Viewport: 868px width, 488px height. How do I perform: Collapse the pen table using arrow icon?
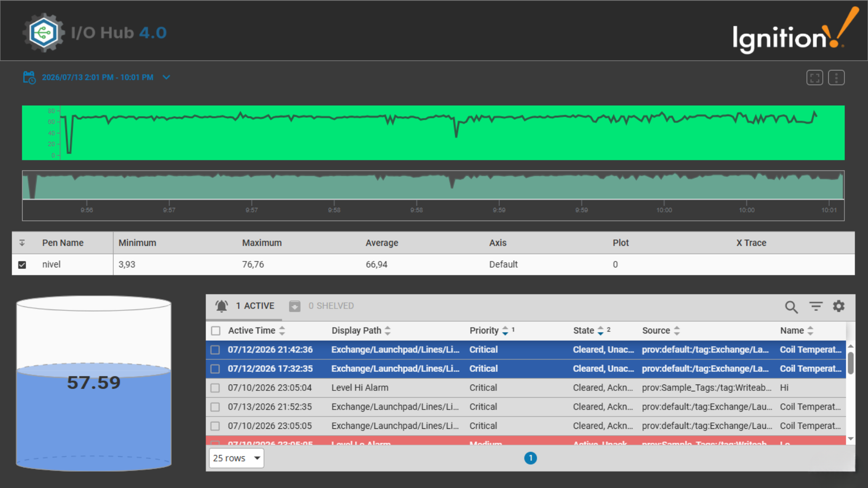(x=22, y=243)
